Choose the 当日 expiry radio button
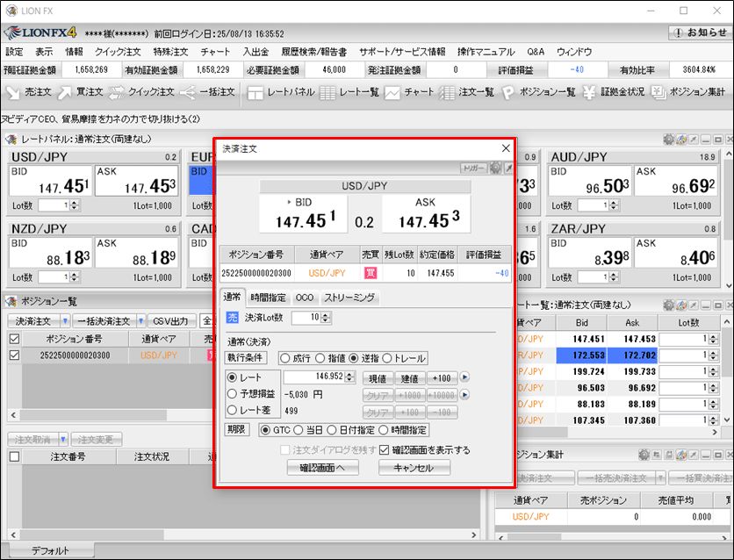This screenshot has height=560, width=734. click(x=300, y=430)
